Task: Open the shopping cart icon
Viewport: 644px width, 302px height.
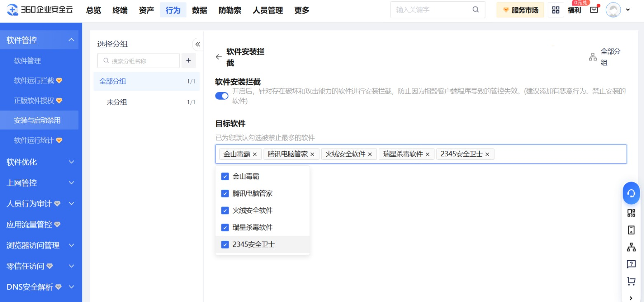Action: point(631,281)
